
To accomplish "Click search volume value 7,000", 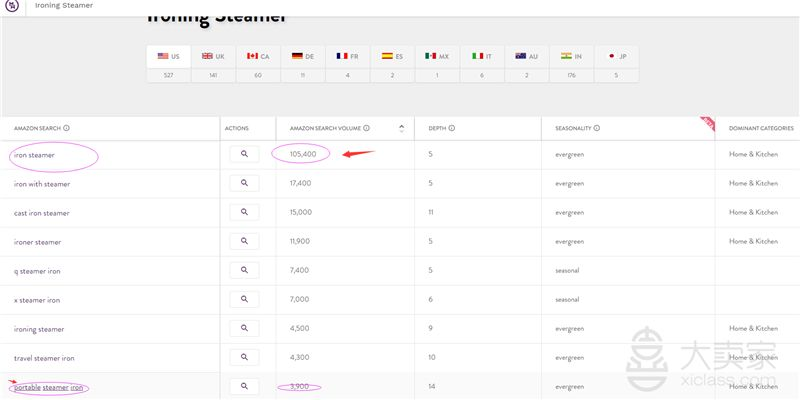I will coord(299,299).
